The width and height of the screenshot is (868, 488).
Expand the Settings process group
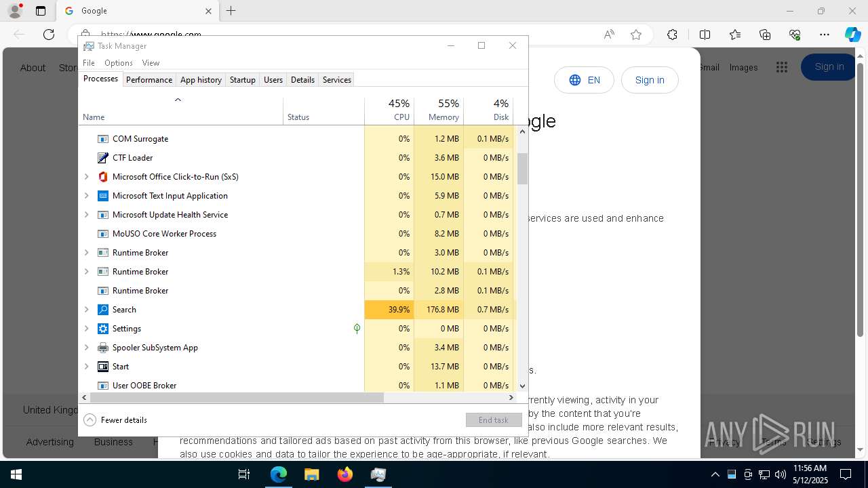pos(86,329)
